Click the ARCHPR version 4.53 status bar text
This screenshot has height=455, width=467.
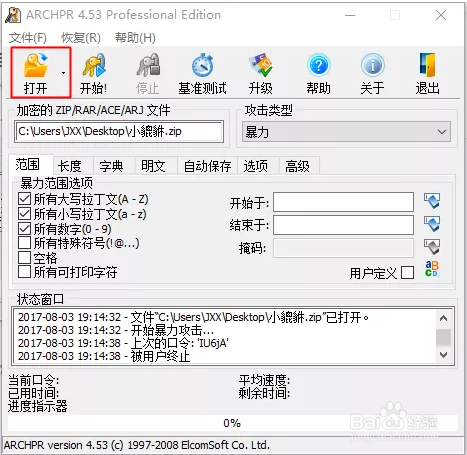137,445
